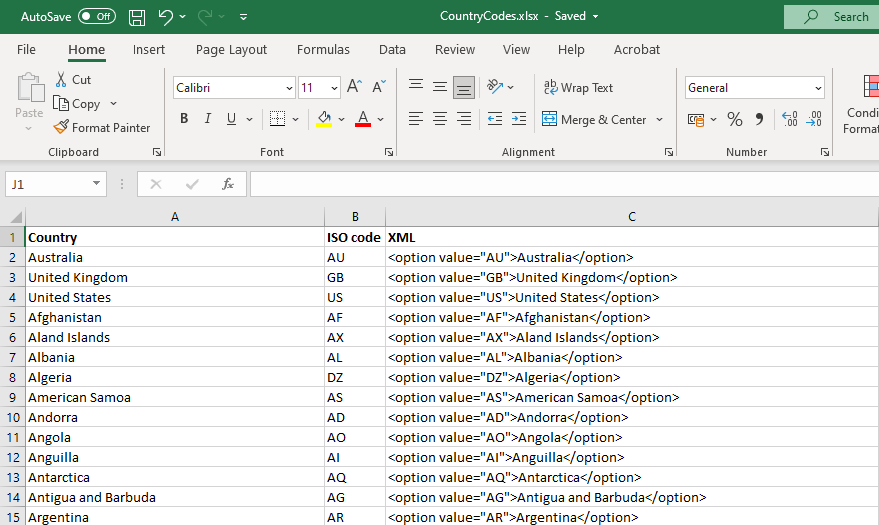Viewport: 879px width, 525px height.
Task: Open the Calibri font name dropdown
Action: click(x=289, y=88)
